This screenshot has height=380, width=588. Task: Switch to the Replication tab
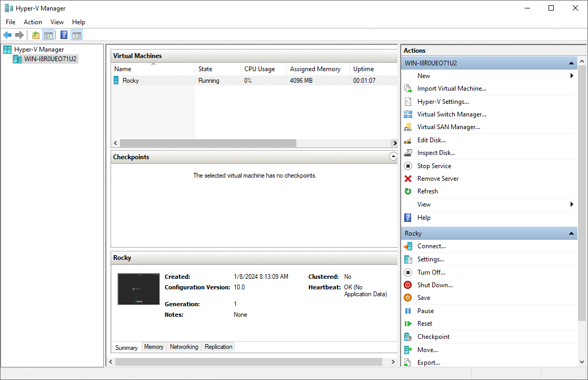[218, 347]
